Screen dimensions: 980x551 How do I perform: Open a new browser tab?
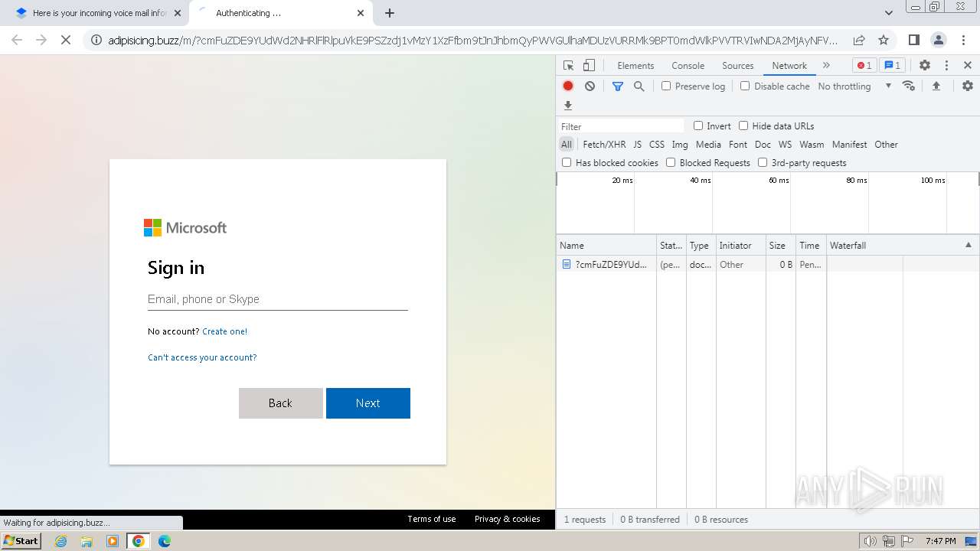[x=390, y=13]
